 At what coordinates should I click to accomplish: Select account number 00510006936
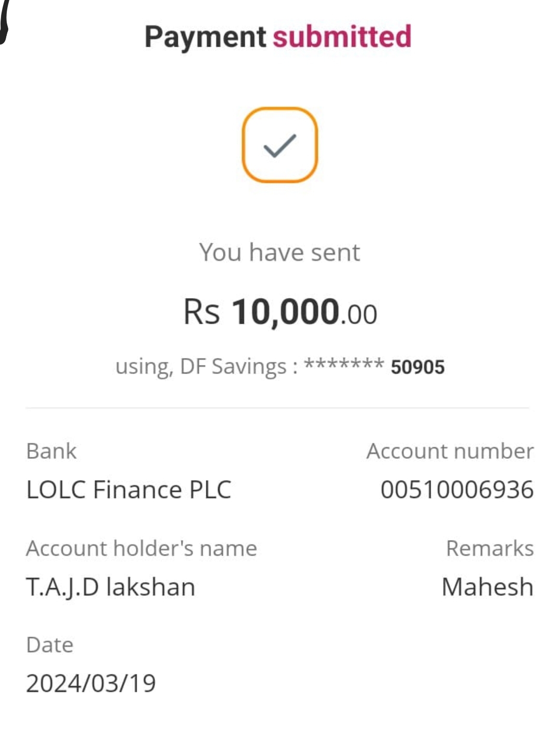[457, 490]
